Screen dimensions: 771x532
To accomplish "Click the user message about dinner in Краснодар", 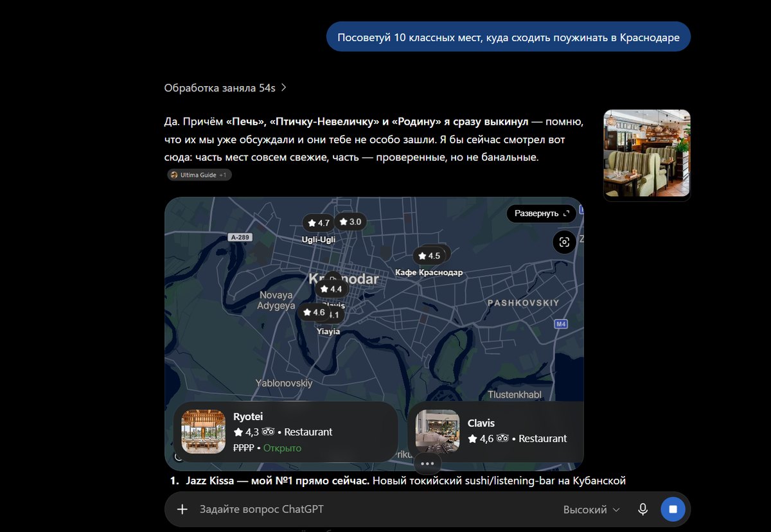I will (508, 37).
